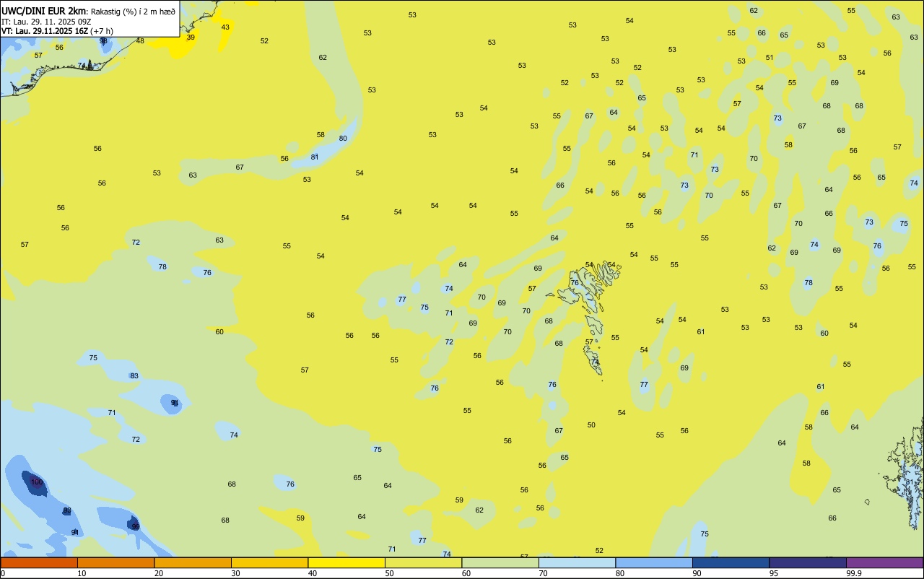The image size is (924, 579).
Task: Click the legend tick label 99.9
Action: [854, 573]
